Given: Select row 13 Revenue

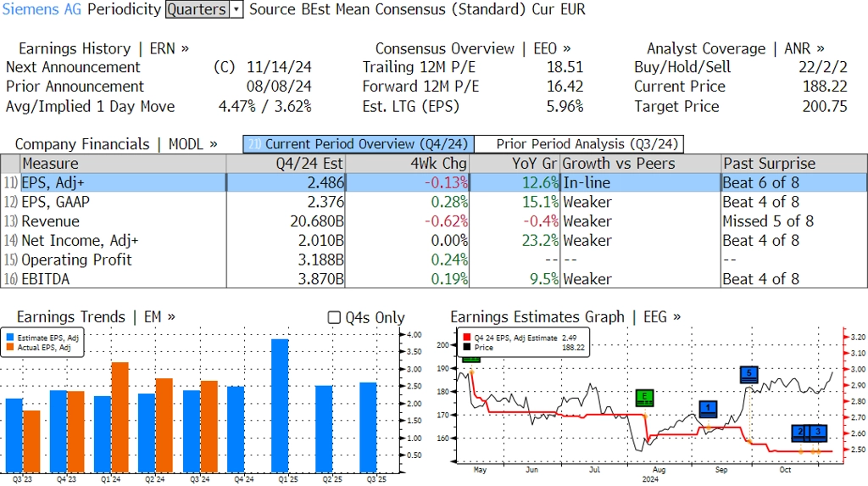Looking at the screenshot, I should (x=434, y=221).
